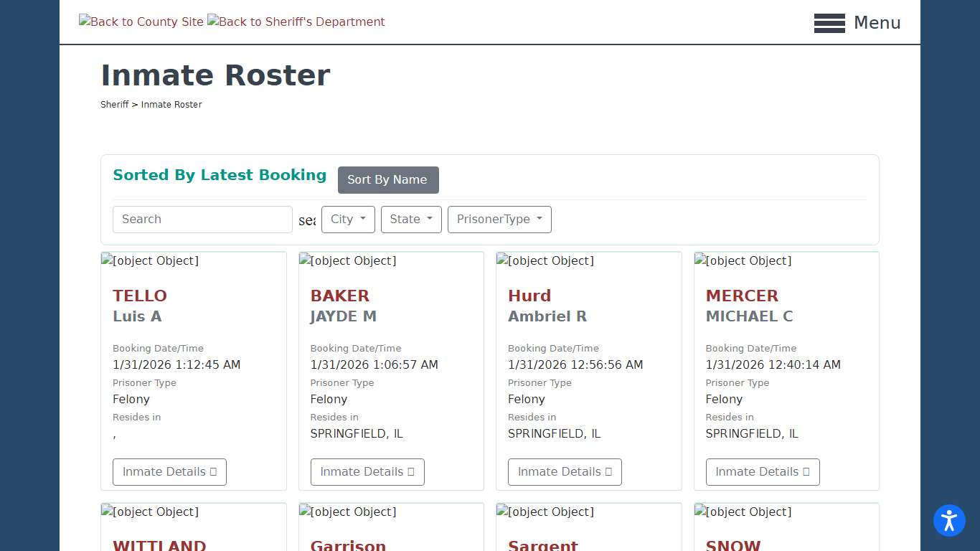Select the Sheriff breadcrumb link

pyautogui.click(x=115, y=104)
